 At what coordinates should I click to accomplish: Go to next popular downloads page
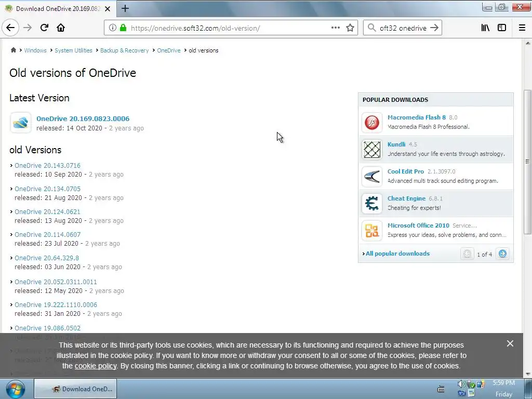tap(502, 254)
